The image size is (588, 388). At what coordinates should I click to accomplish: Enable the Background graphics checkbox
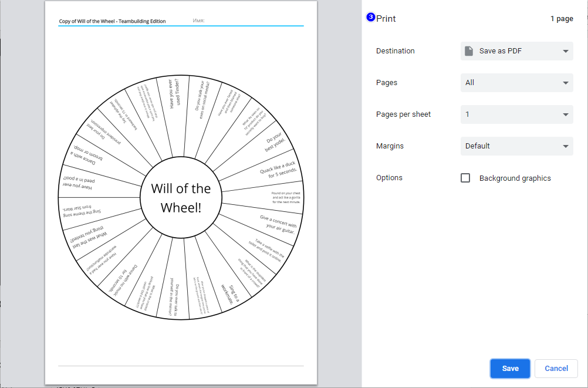(x=466, y=177)
